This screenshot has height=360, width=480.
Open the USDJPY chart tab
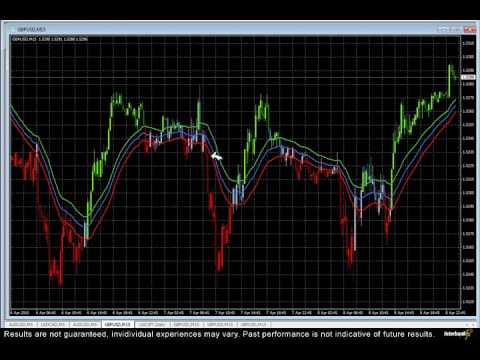point(152,324)
